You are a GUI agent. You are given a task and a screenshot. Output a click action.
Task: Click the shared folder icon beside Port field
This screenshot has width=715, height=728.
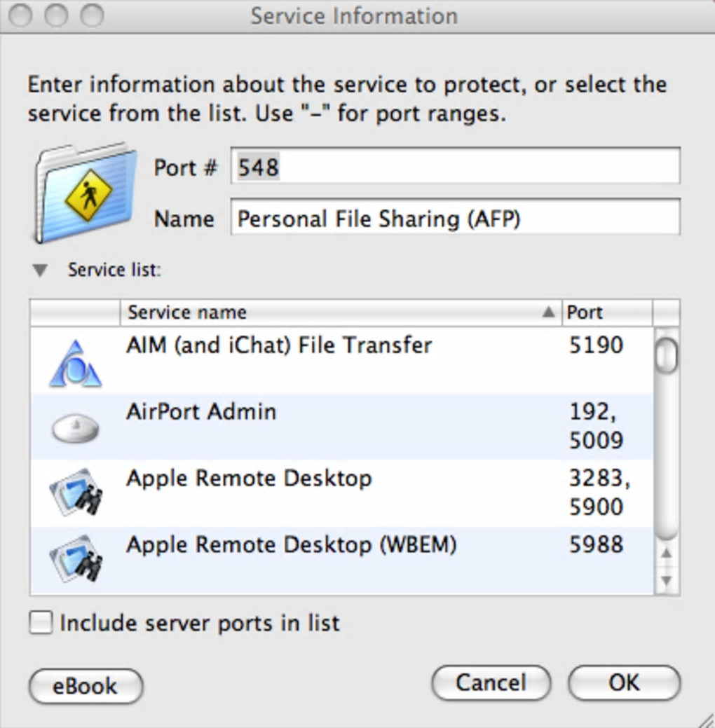click(86, 192)
